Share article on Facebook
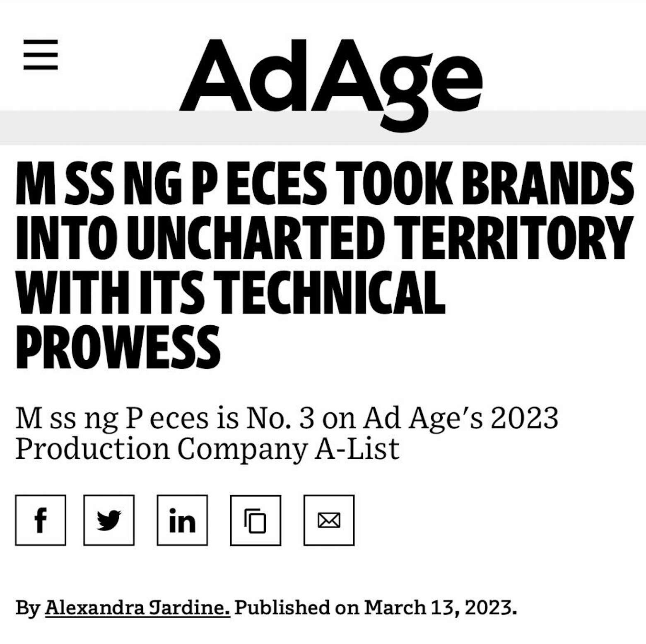The height and width of the screenshot is (644, 646). click(41, 520)
